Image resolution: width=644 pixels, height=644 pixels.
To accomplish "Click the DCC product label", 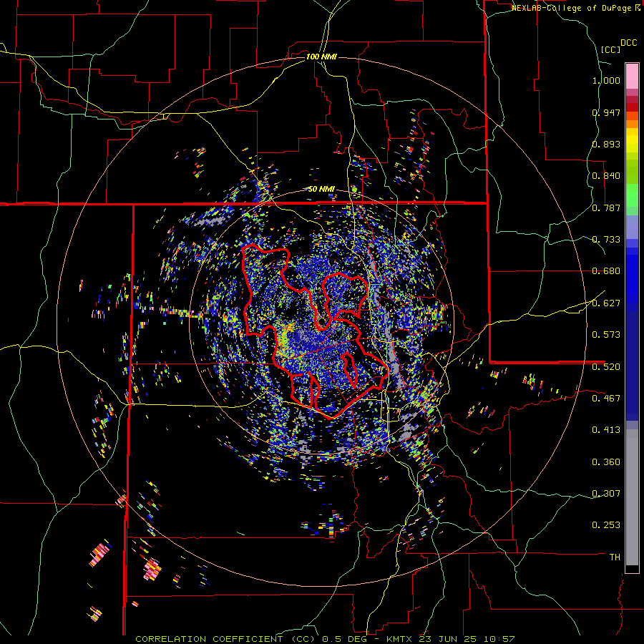I will point(629,43).
